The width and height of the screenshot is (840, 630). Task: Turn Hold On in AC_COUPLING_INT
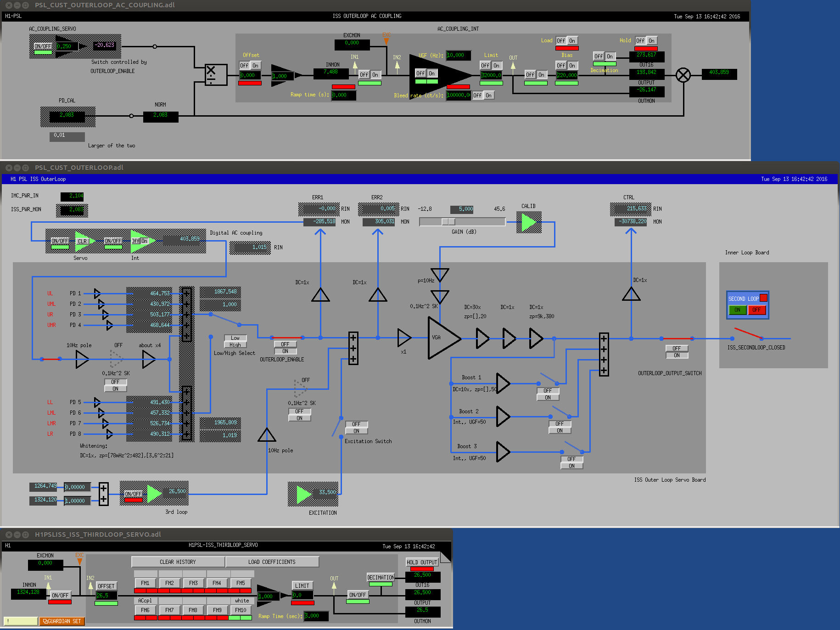pyautogui.click(x=651, y=41)
